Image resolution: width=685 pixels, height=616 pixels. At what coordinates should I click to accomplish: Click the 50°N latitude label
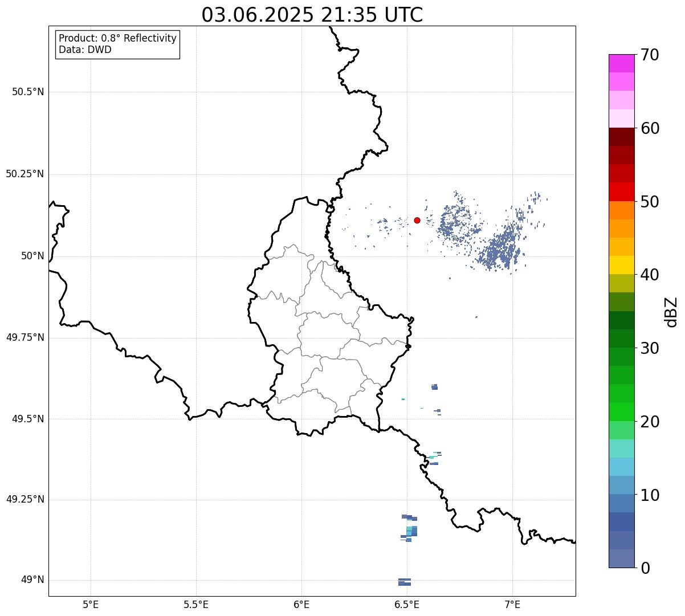[x=32, y=256]
